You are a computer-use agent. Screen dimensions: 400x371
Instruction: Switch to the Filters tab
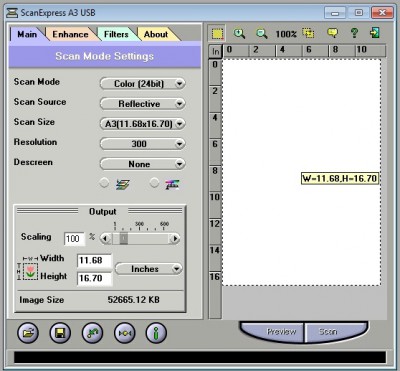[x=116, y=34]
